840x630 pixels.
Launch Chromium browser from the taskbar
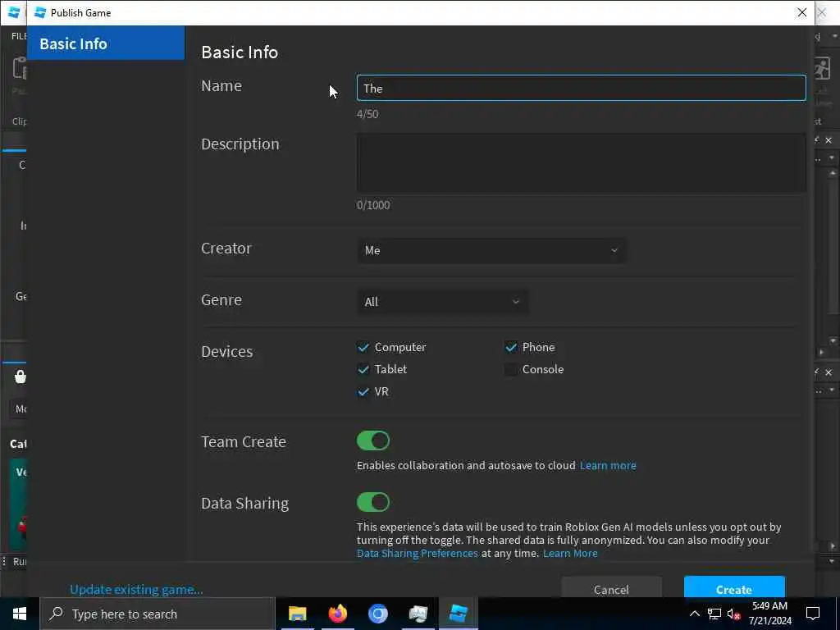coord(377,614)
